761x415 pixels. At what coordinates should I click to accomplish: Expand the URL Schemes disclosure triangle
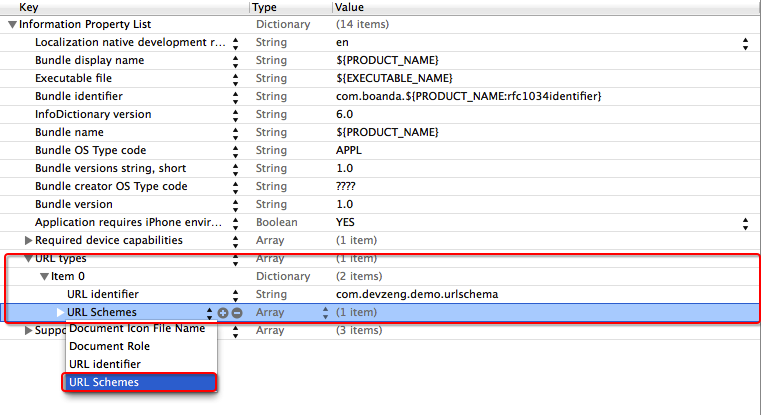60,313
